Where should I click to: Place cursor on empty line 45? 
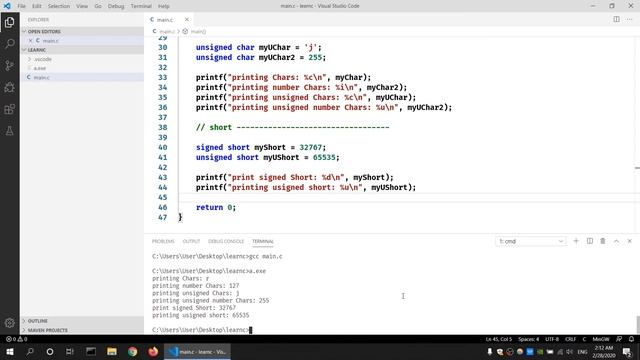(x=406, y=197)
